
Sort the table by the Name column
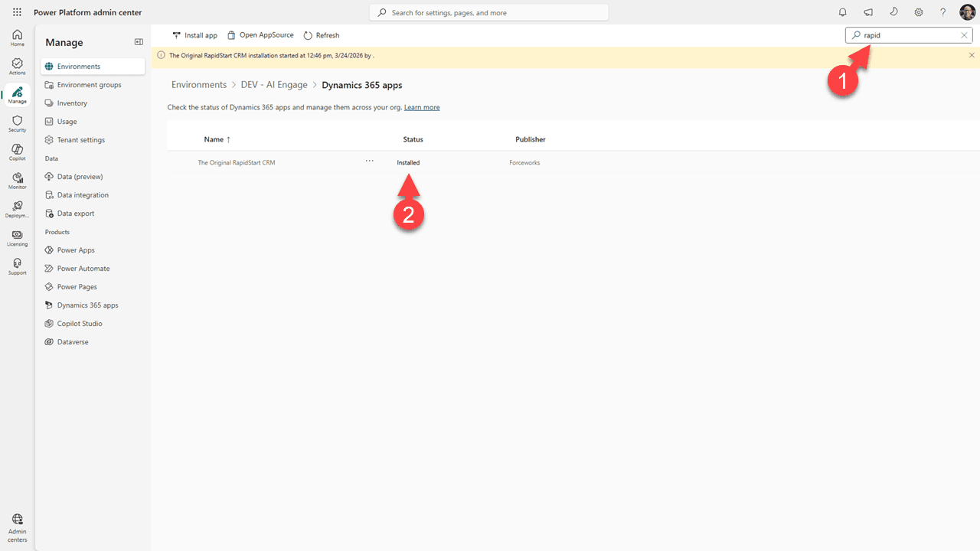213,139
